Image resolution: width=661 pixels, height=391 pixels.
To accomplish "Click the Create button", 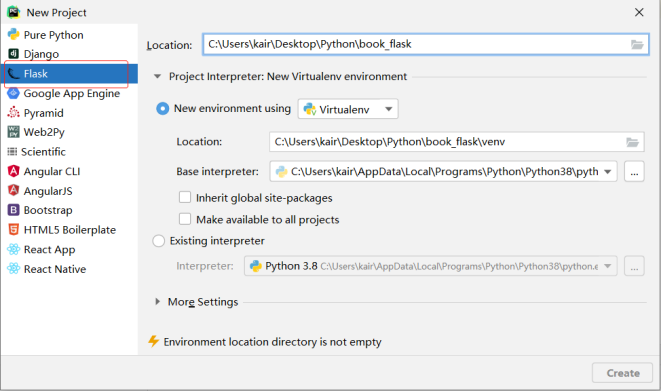I will tap(622, 373).
